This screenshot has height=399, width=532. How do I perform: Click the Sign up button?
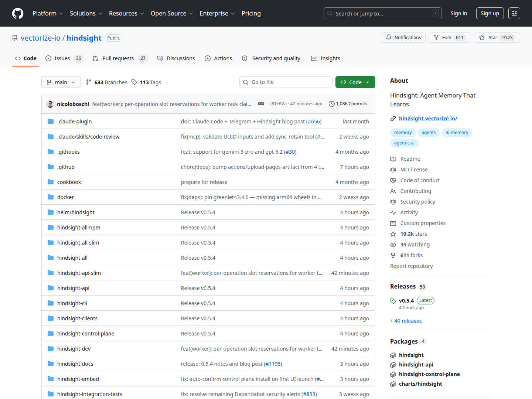point(490,13)
